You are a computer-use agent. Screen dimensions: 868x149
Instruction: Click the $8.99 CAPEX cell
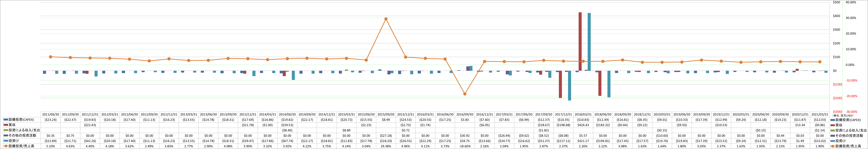[x=386, y=119]
